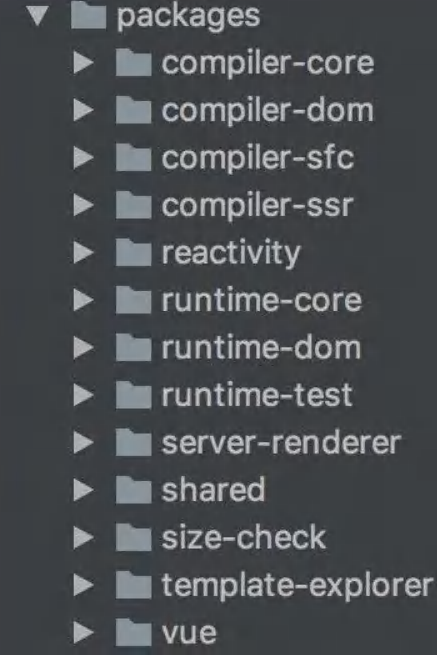
Task: Collapse the packages folder arrow
Action: click(38, 16)
